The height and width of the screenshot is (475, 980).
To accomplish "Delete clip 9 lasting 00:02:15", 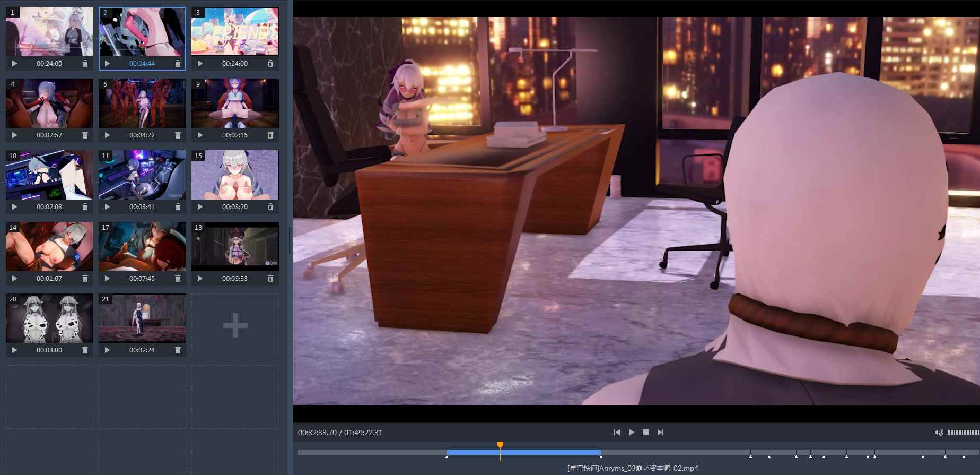I will pos(270,135).
